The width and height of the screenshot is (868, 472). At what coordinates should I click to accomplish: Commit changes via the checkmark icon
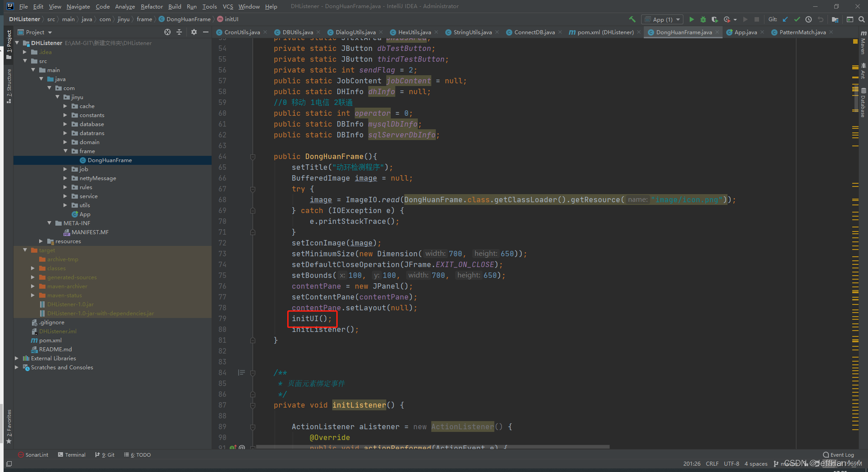(797, 19)
